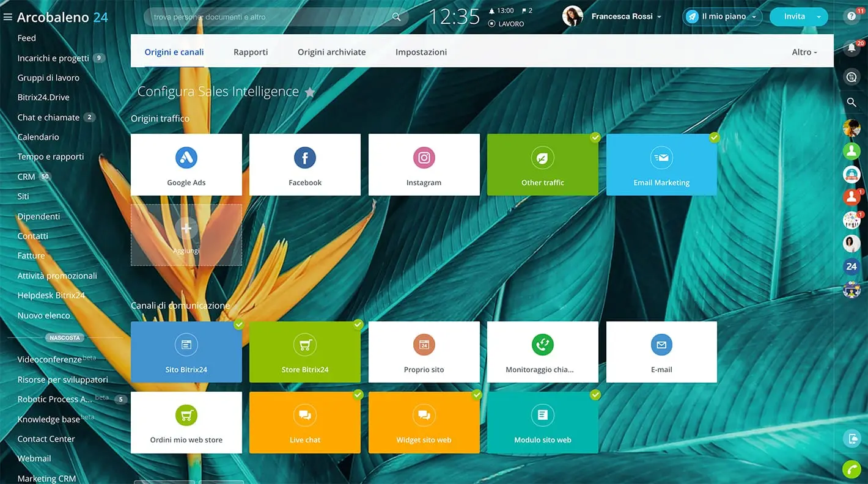The height and width of the screenshot is (484, 868).
Task: Click the Invita button
Action: coord(794,16)
